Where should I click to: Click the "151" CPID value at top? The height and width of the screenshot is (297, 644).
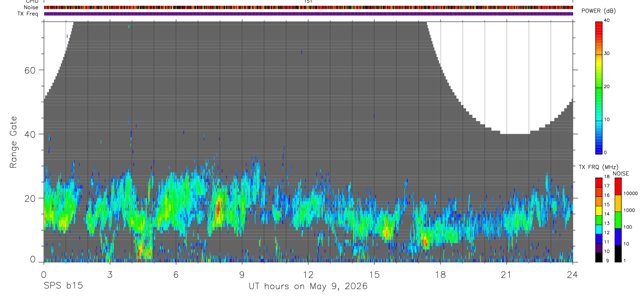pos(308,2)
